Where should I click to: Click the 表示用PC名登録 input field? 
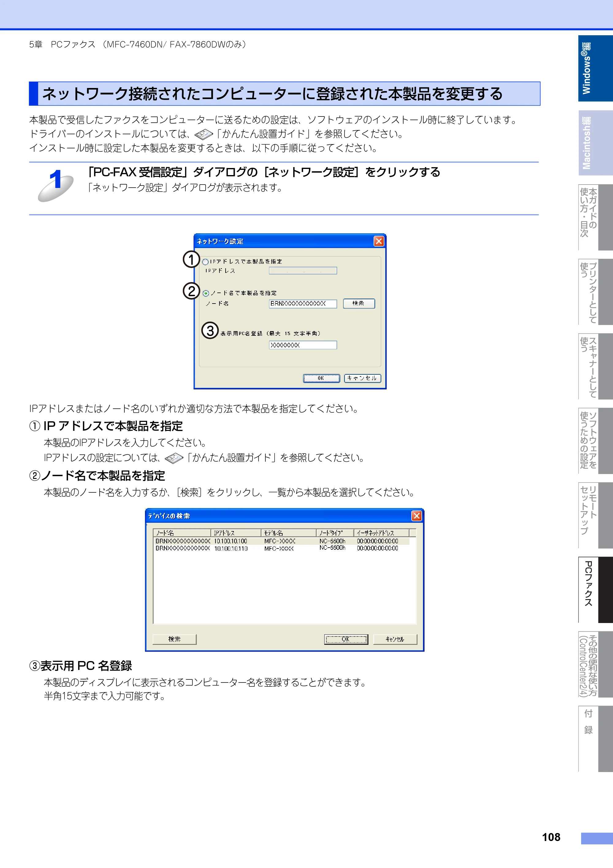(x=303, y=345)
